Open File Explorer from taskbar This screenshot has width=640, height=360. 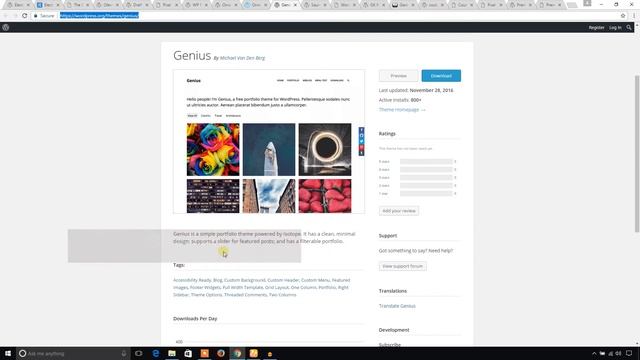[172, 353]
